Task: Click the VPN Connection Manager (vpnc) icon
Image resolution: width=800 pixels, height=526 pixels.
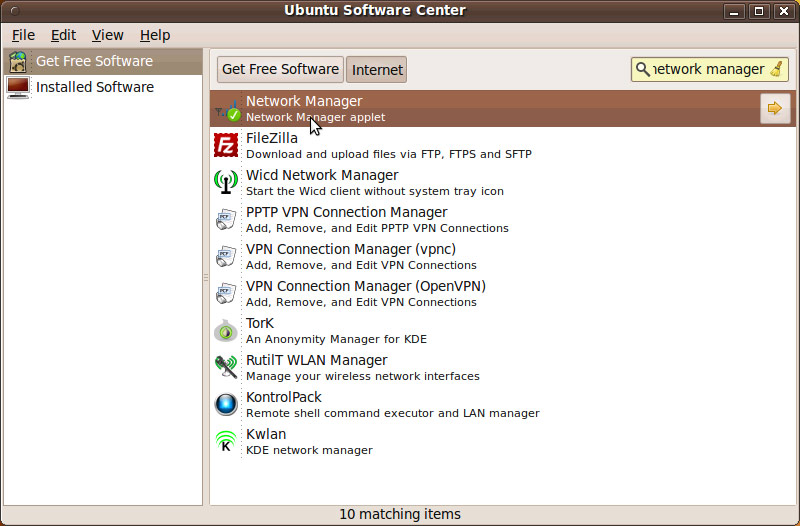Action: (226, 256)
